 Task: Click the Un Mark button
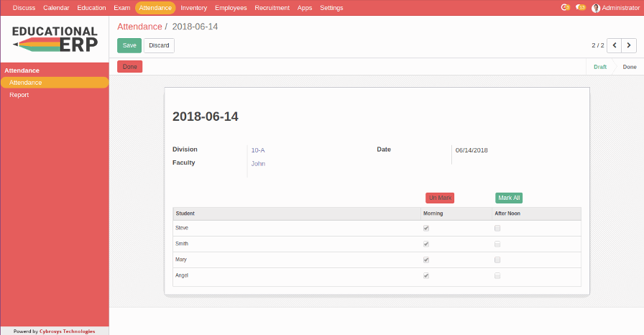[440, 198]
